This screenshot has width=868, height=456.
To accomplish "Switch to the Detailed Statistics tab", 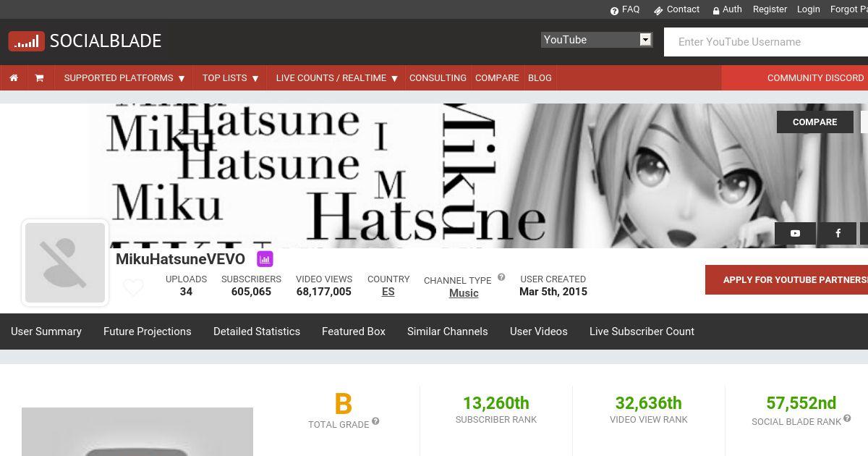I will (257, 332).
